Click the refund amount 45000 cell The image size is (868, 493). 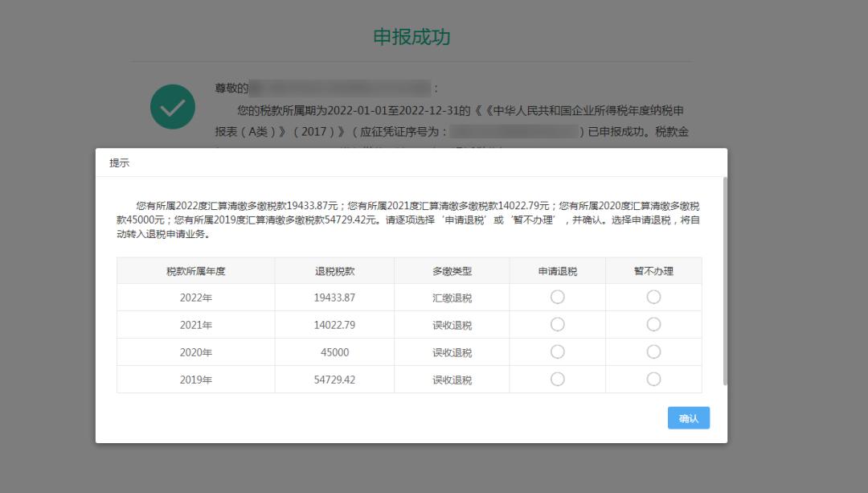[x=334, y=351]
